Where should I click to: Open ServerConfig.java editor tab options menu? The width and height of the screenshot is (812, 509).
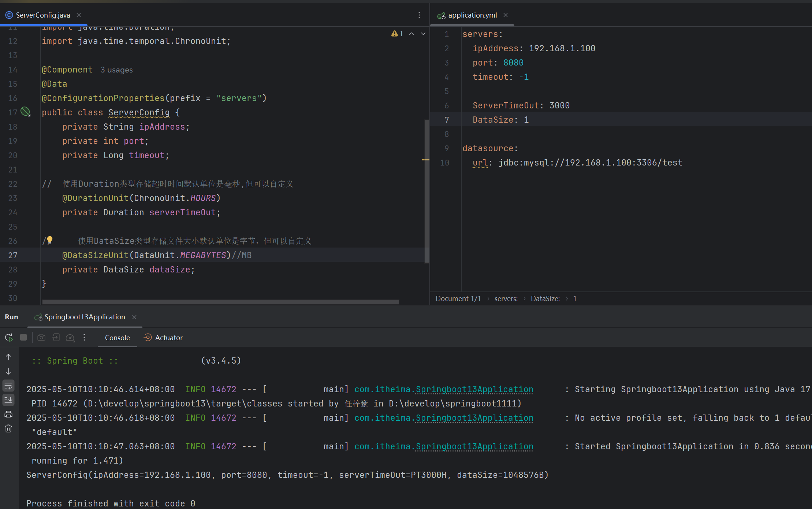419,15
